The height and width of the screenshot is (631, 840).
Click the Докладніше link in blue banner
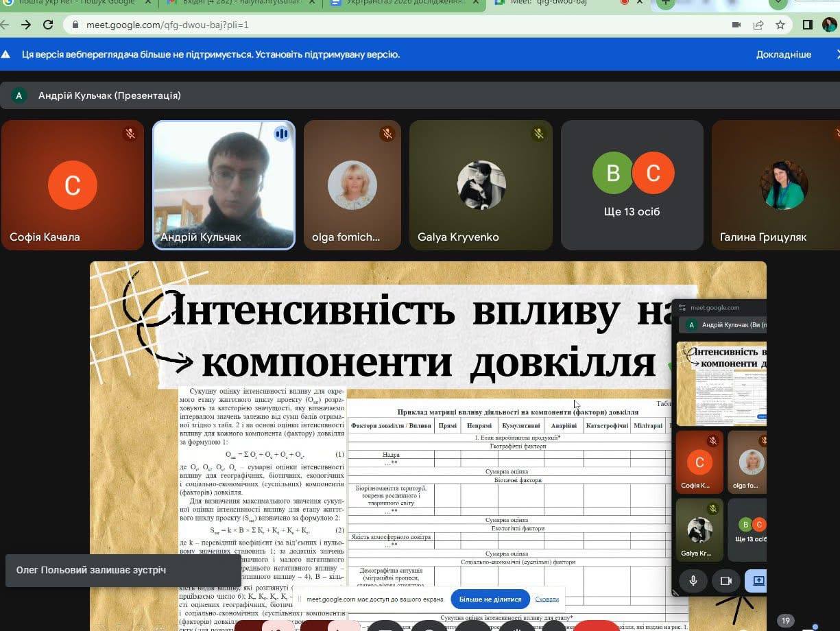click(784, 54)
